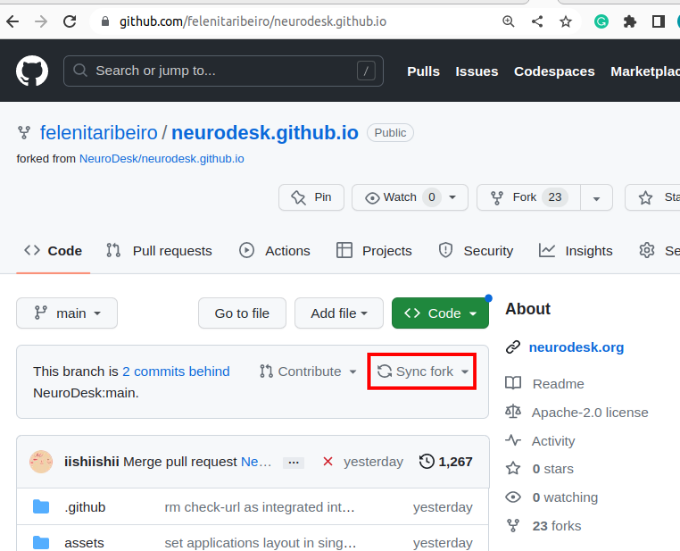Click inside the Search or jump to field
680x551 pixels.
point(223,71)
